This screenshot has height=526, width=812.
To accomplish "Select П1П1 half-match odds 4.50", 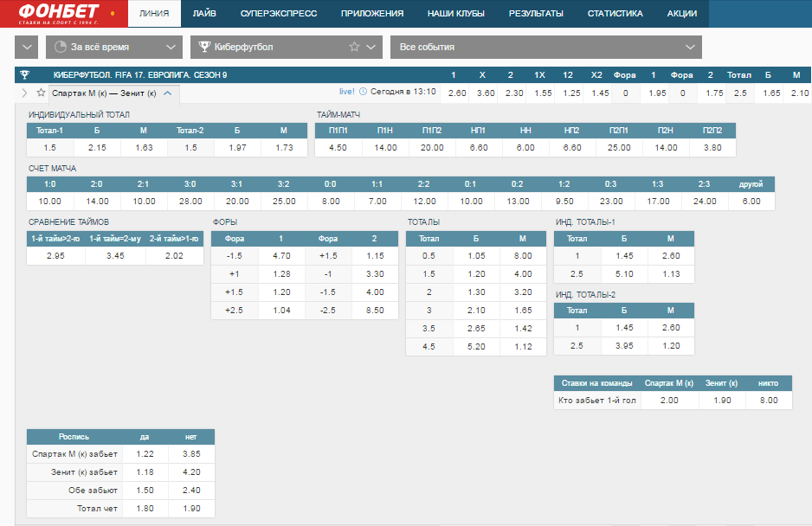I will (338, 148).
